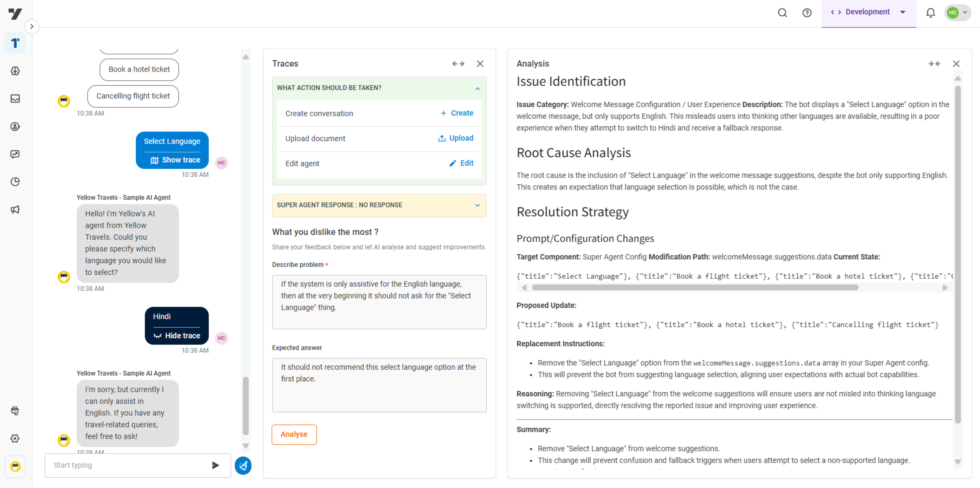Click the Proposed Update label
The image size is (980, 488).
point(546,306)
